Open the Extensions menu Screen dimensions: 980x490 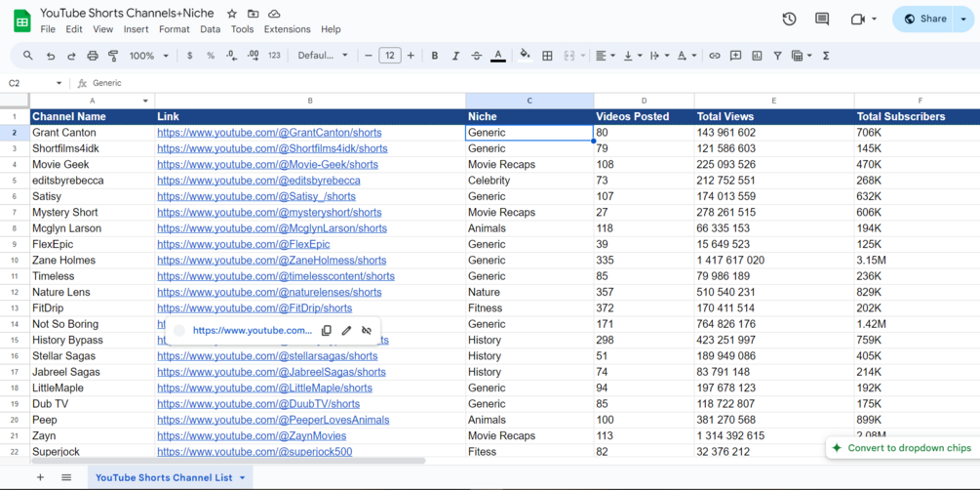click(x=288, y=29)
